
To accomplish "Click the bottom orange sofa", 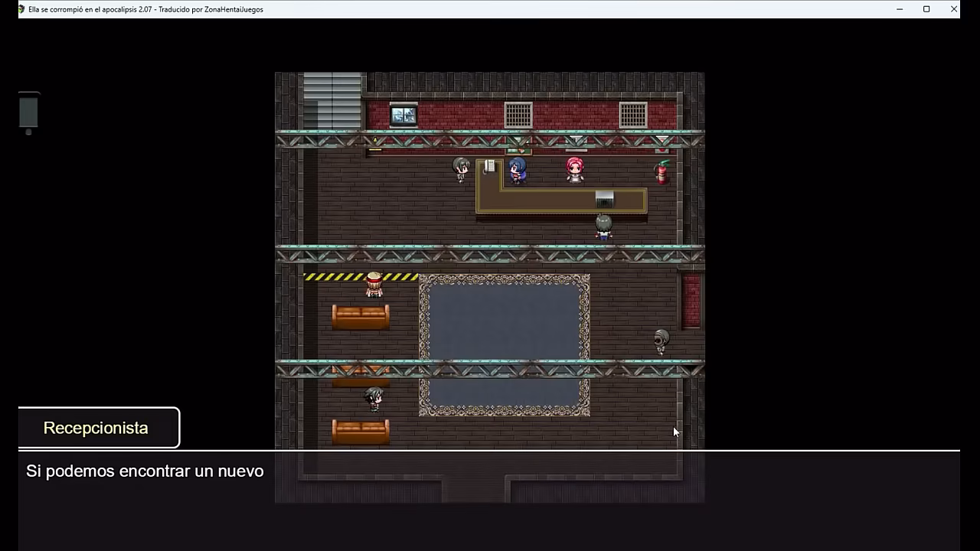I will pos(361,432).
